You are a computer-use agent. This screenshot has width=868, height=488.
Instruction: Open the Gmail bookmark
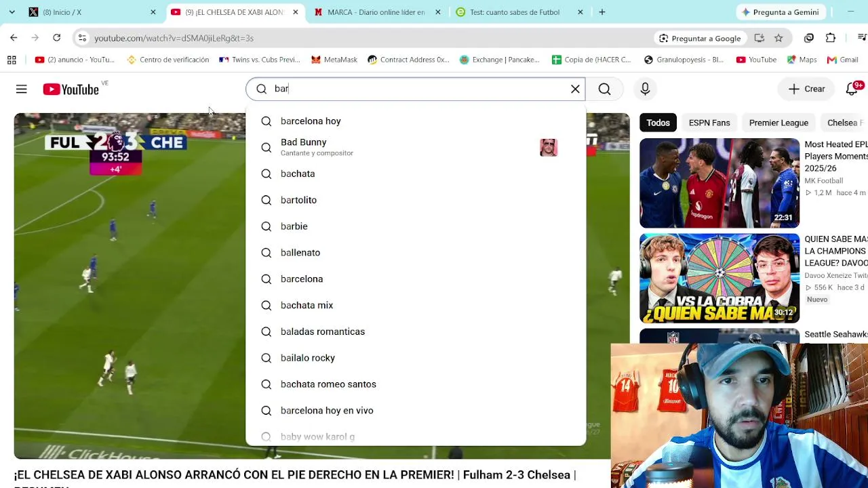tap(843, 60)
